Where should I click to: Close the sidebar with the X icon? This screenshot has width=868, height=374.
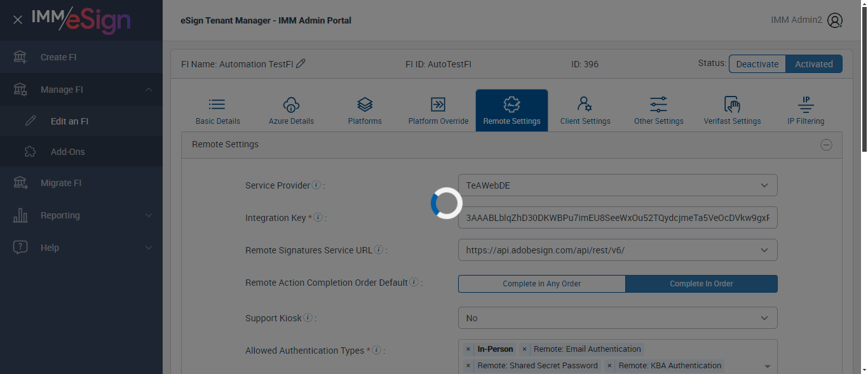coord(18,20)
